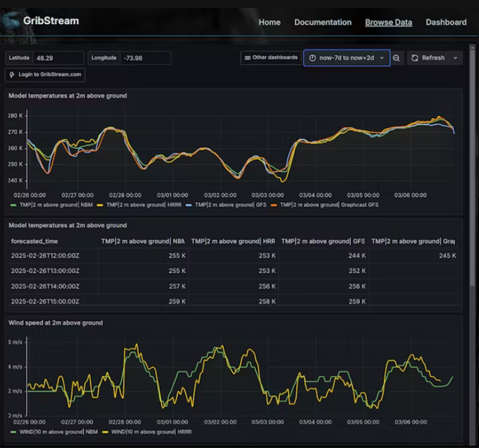Go to Browse Data
The height and width of the screenshot is (448, 479).
coord(388,22)
